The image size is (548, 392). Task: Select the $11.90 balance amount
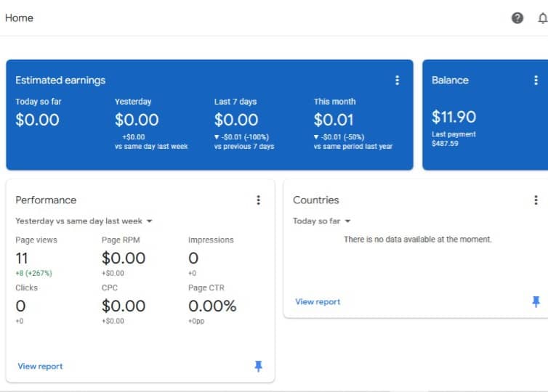tap(454, 117)
